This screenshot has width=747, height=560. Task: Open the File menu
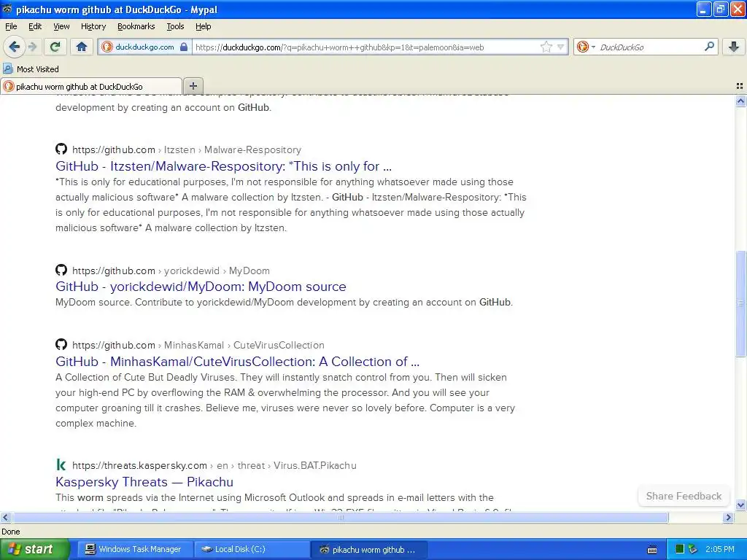11,26
